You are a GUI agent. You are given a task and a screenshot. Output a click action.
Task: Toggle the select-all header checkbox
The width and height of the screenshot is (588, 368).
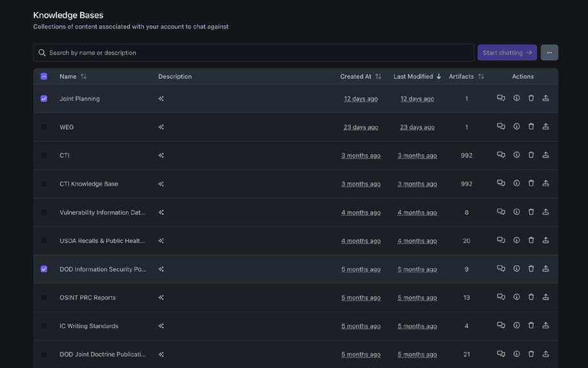pyautogui.click(x=44, y=76)
